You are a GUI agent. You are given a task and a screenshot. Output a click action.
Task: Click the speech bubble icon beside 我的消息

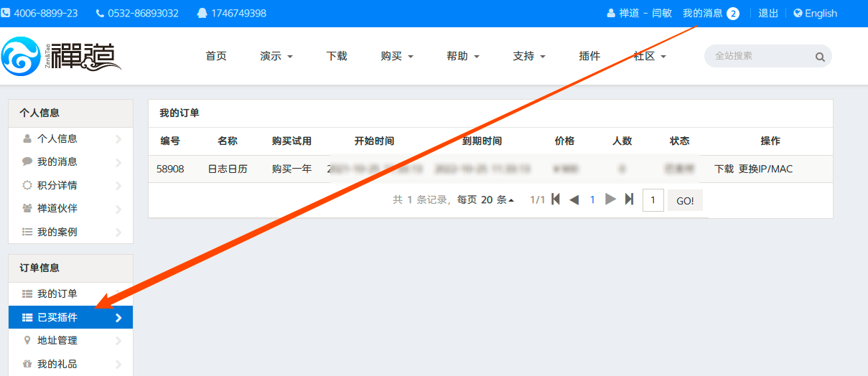coord(27,161)
